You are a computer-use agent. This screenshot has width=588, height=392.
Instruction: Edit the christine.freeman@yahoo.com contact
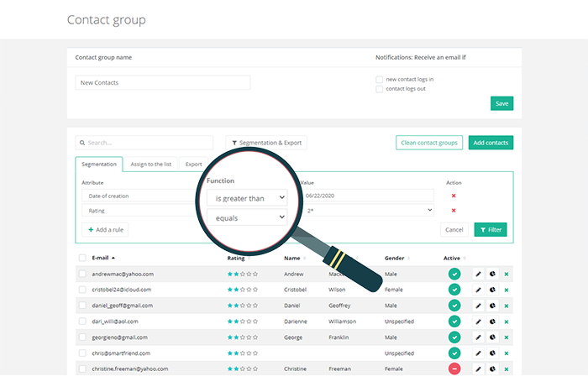pos(478,368)
